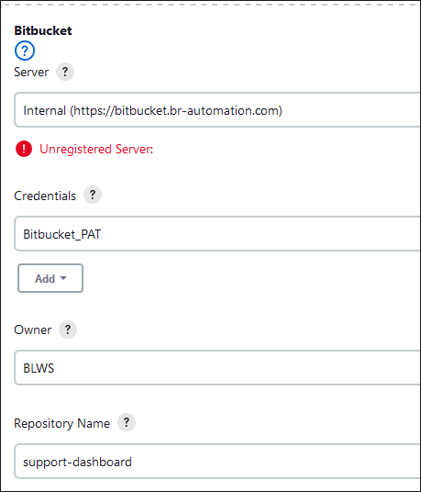Click the Credentials field label
This screenshot has height=492, width=421.
(x=45, y=196)
